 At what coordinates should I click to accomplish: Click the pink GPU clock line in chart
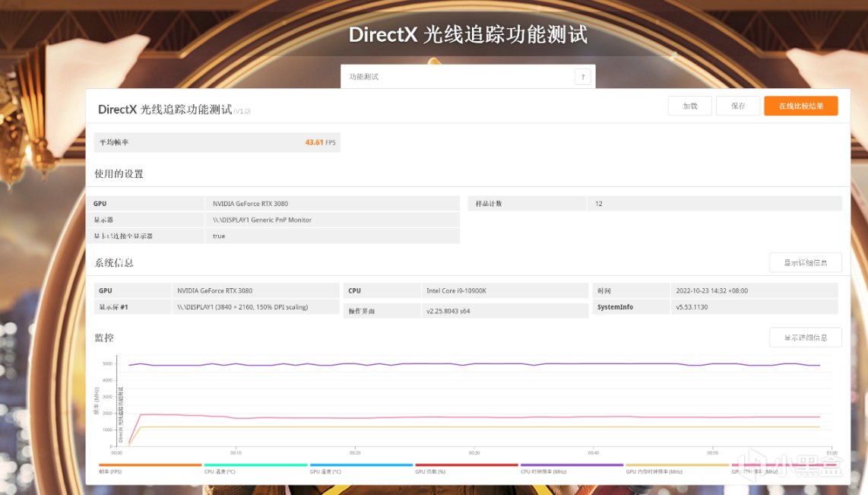click(x=474, y=417)
